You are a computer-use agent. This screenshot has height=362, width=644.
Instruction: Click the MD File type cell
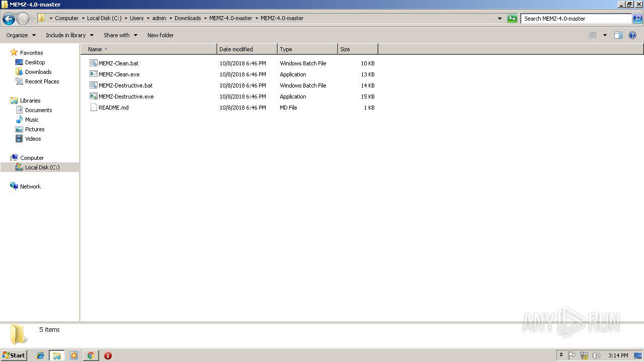click(288, 108)
